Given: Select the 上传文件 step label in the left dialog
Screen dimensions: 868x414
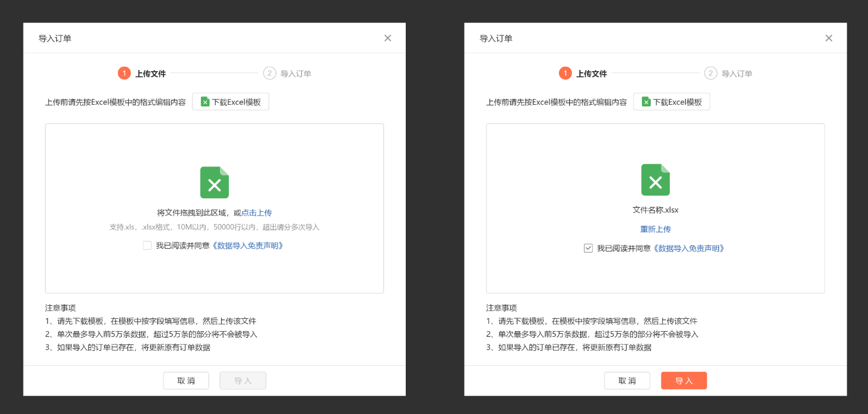Looking at the screenshot, I should click(x=151, y=73).
